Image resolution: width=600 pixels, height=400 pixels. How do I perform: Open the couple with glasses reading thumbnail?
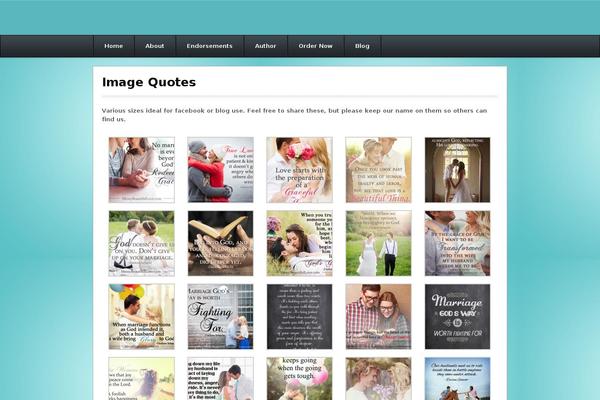[x=378, y=317]
